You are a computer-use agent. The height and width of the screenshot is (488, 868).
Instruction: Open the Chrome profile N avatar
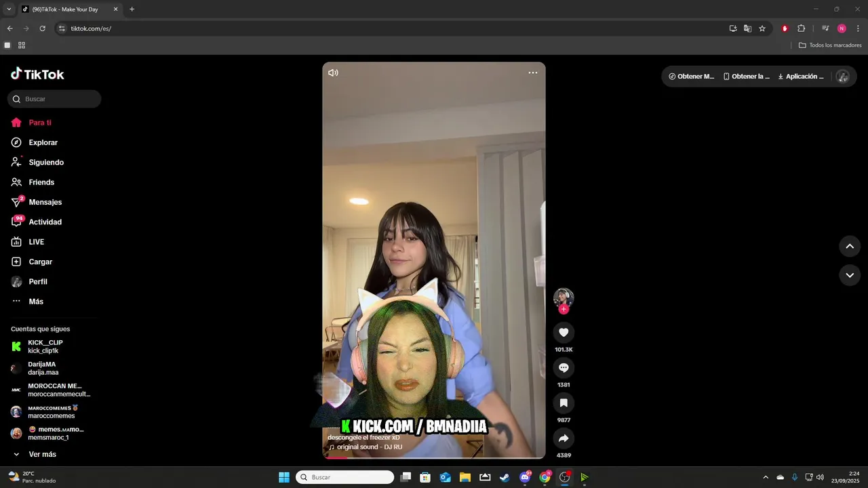pyautogui.click(x=842, y=28)
